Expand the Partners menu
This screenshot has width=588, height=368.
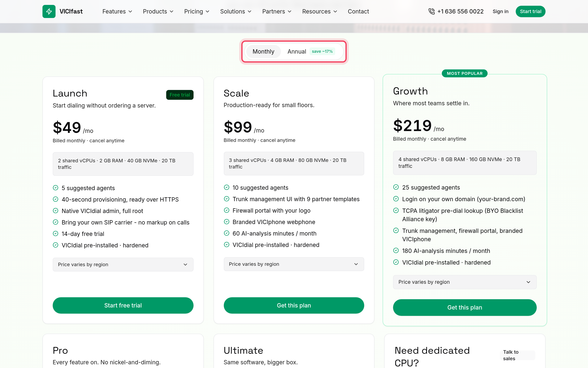[x=277, y=11]
